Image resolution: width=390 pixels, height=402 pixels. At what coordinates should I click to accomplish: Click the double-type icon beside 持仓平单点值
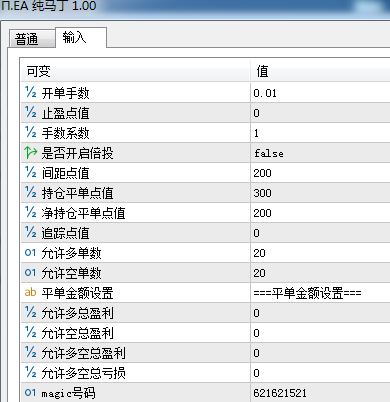coord(31,192)
